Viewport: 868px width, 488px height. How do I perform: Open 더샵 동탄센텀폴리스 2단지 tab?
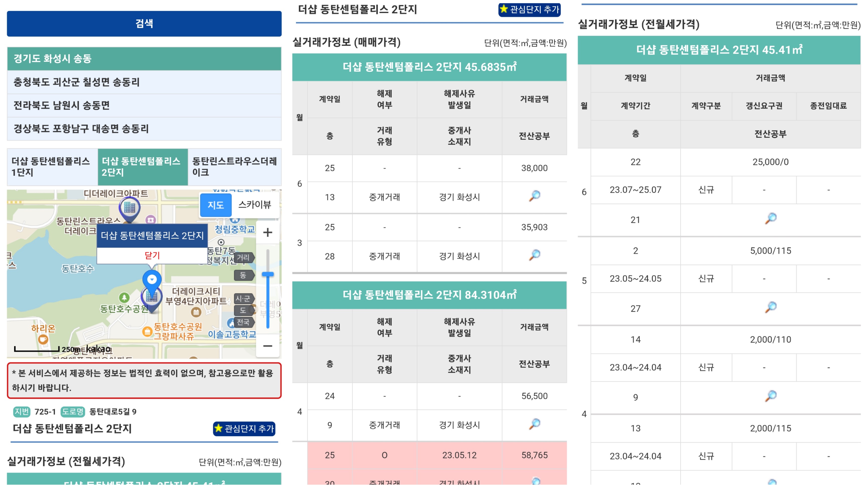click(x=143, y=167)
